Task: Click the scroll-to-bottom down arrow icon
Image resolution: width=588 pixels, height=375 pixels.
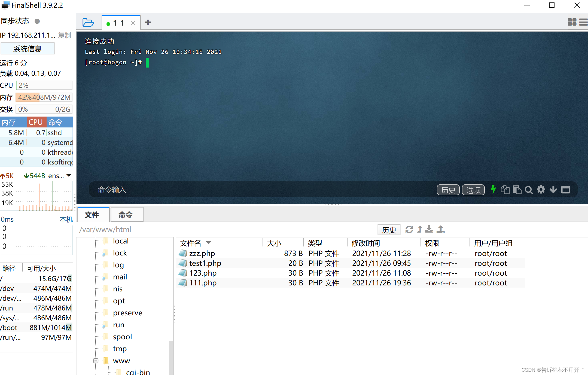Action: [x=553, y=190]
